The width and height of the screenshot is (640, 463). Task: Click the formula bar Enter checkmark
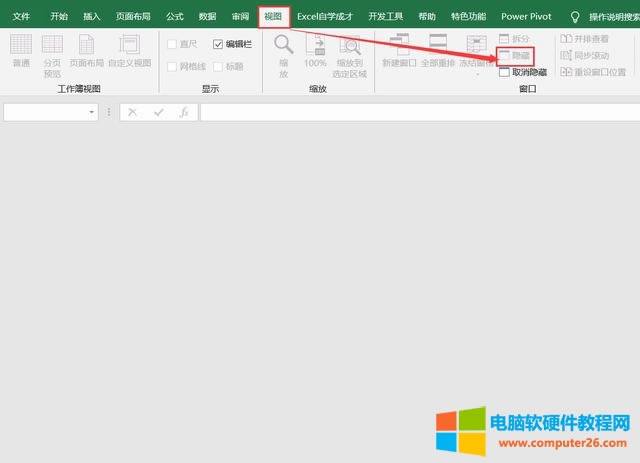pos(159,112)
